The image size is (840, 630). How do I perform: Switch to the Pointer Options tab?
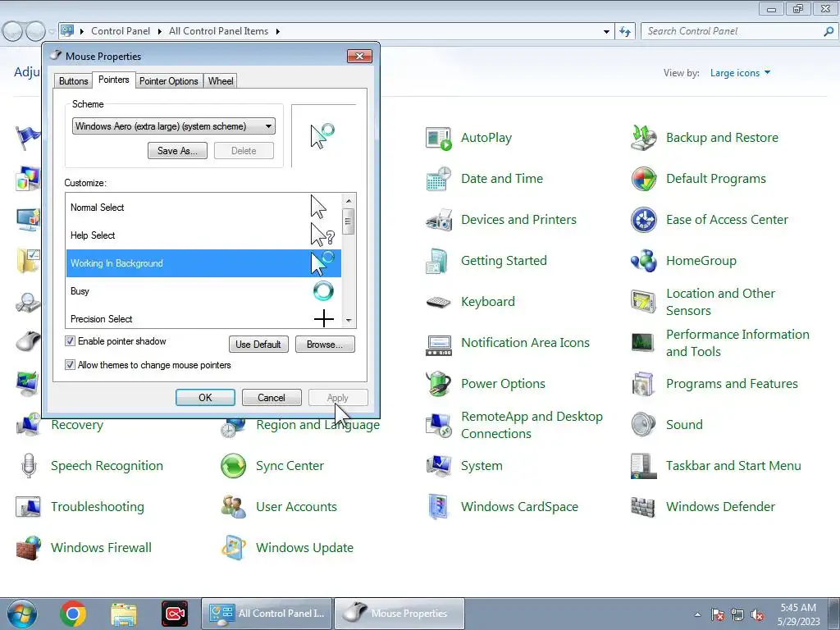[169, 81]
